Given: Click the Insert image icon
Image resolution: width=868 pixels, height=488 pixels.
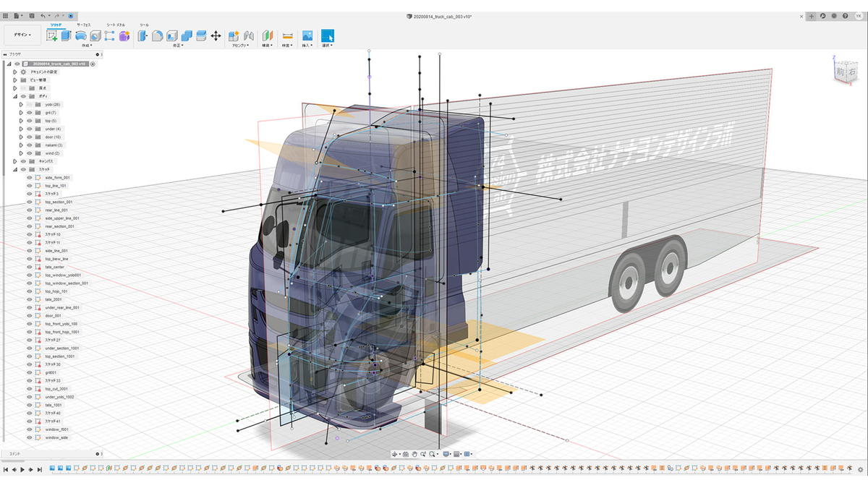Looking at the screenshot, I should (x=307, y=35).
